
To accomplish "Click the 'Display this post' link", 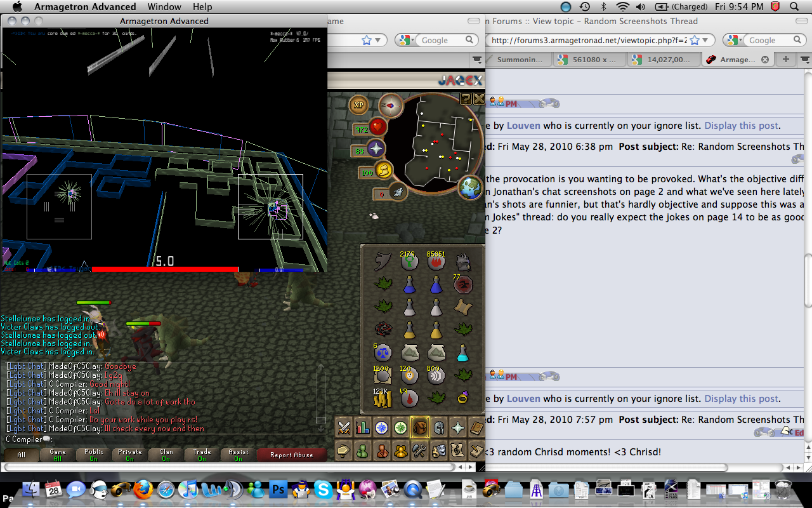I will [x=741, y=126].
